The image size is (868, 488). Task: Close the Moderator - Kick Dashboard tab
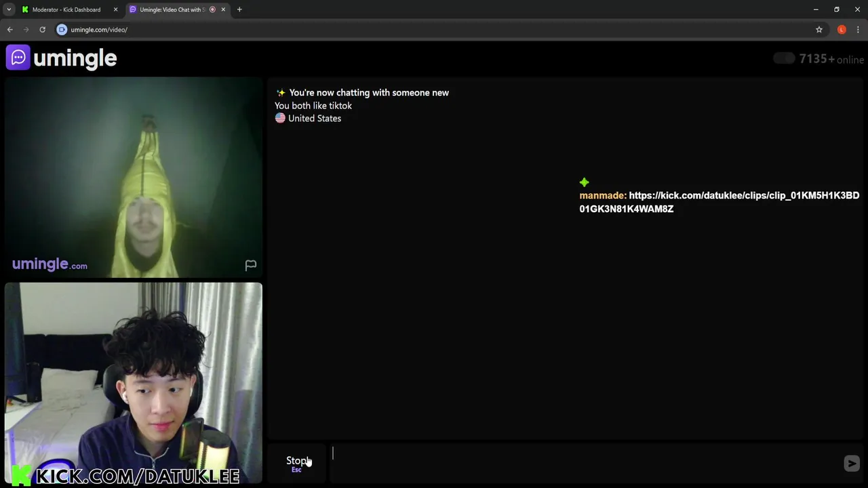coord(115,9)
